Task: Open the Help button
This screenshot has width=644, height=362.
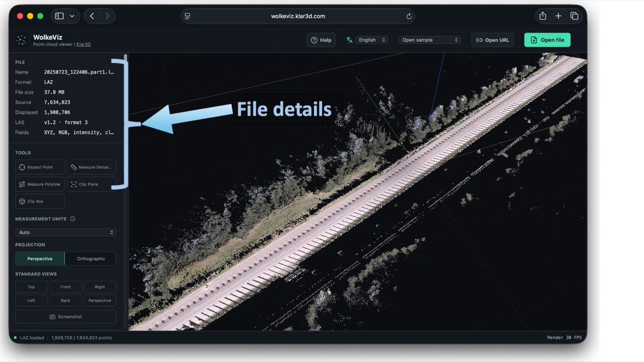Action: pyautogui.click(x=321, y=40)
